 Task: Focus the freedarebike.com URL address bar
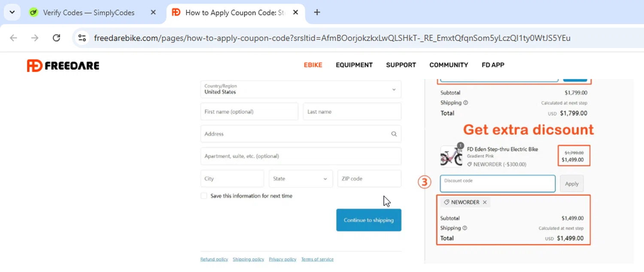point(332,38)
